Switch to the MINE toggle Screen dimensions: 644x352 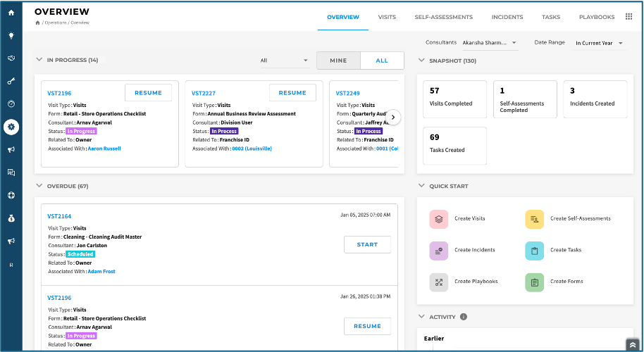tap(338, 61)
